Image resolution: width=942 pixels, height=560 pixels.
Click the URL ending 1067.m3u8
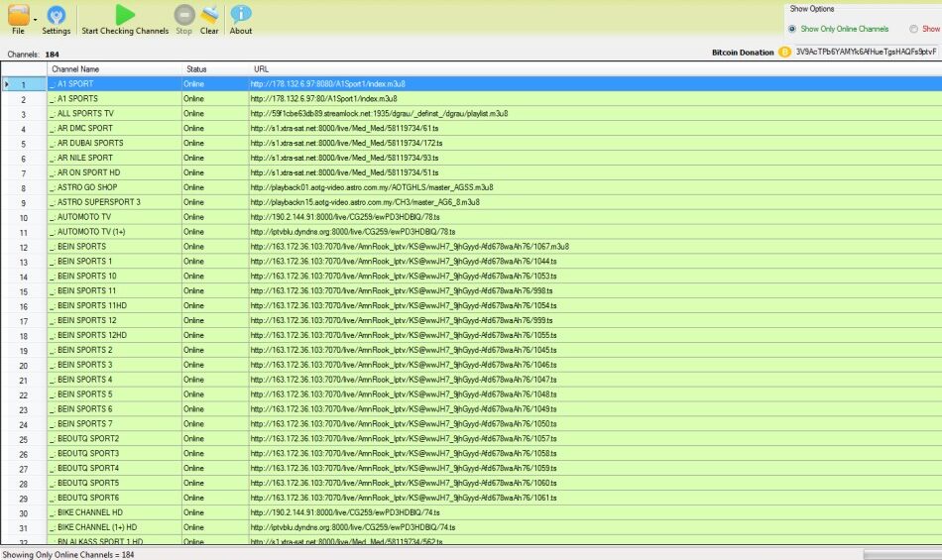tap(410, 247)
